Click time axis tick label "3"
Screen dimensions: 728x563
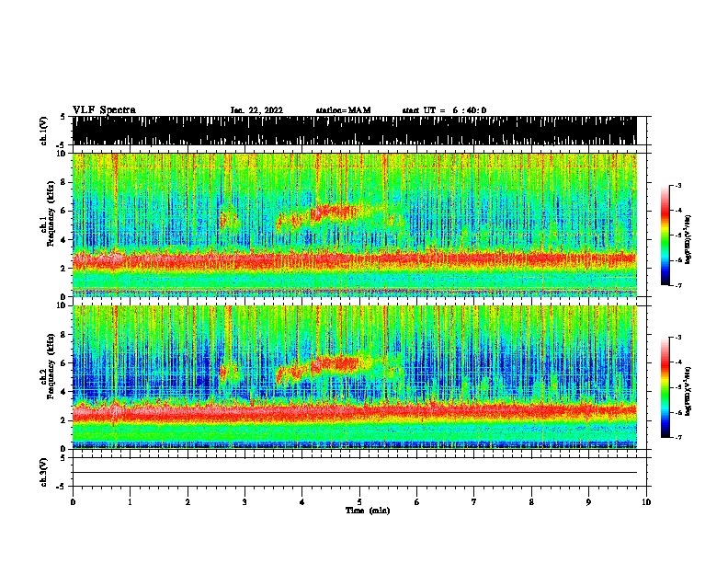click(245, 502)
